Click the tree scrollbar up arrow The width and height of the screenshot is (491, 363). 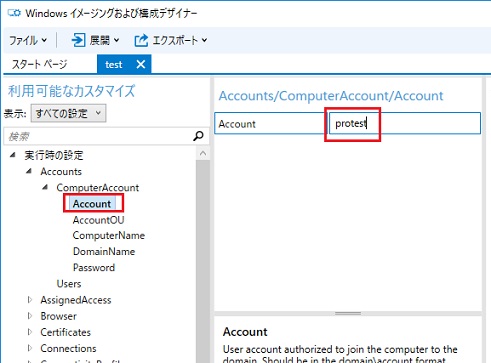point(203,153)
